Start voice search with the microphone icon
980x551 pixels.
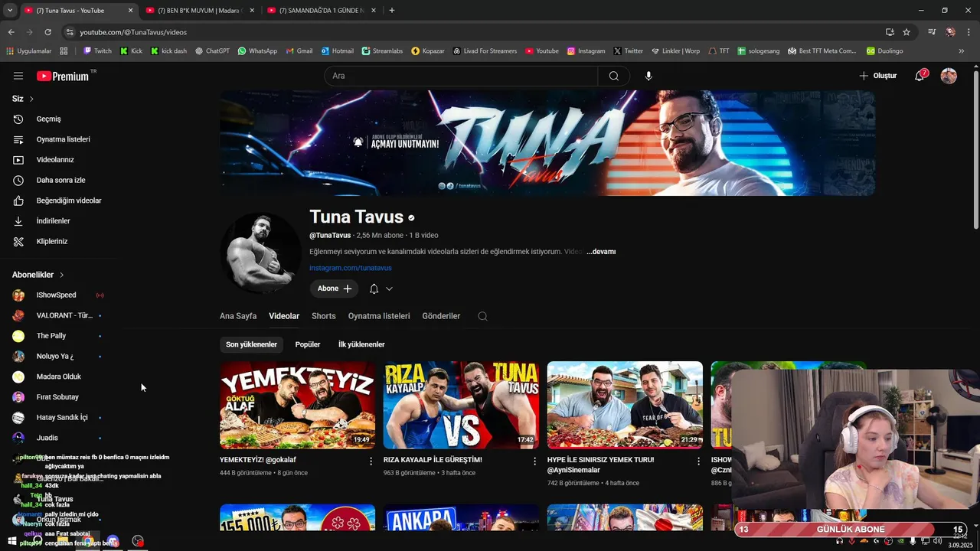[649, 76]
